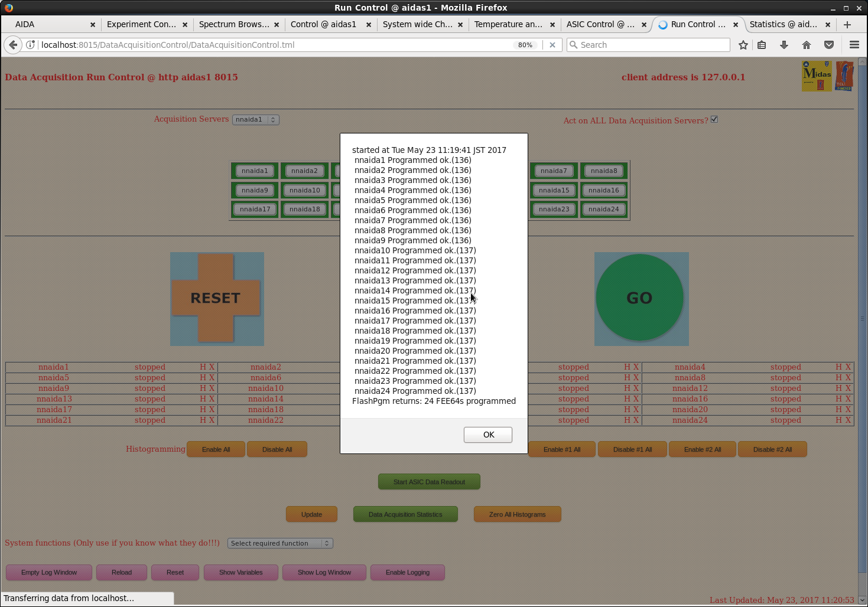Click the H link for nnaida1
Viewport: 868px width, 607px height.
pyautogui.click(x=203, y=367)
